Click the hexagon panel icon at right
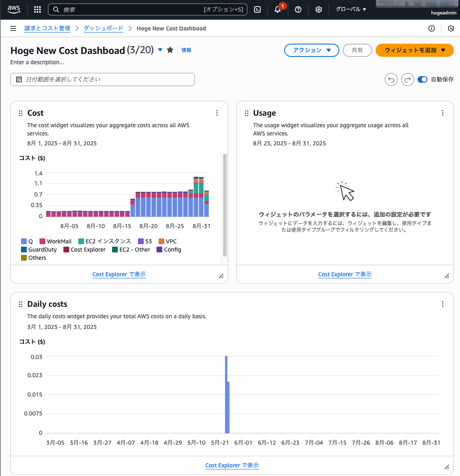460x476 pixels. [x=451, y=28]
